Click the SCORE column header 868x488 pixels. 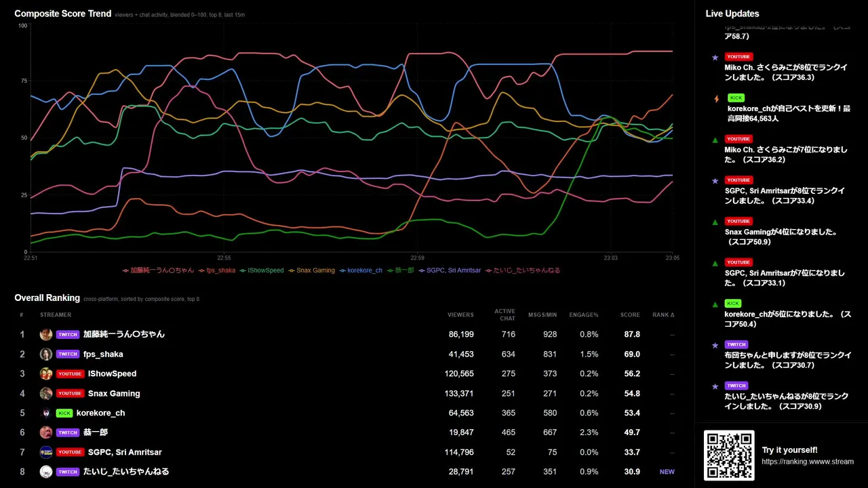pos(630,315)
